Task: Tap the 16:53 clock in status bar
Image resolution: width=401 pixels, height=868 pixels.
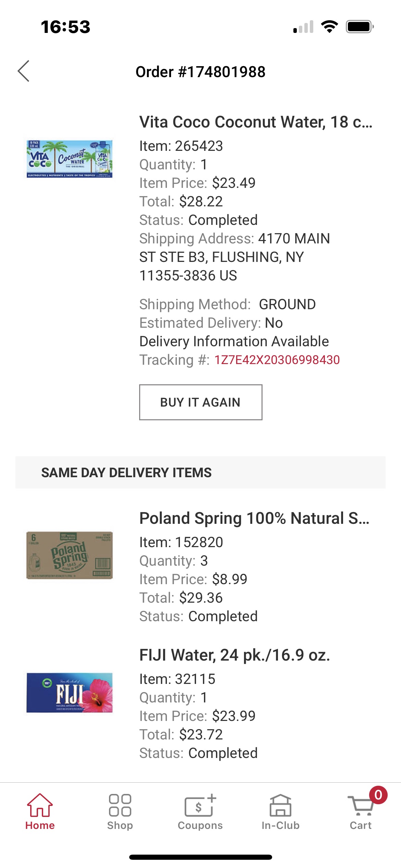Action: 65,27
